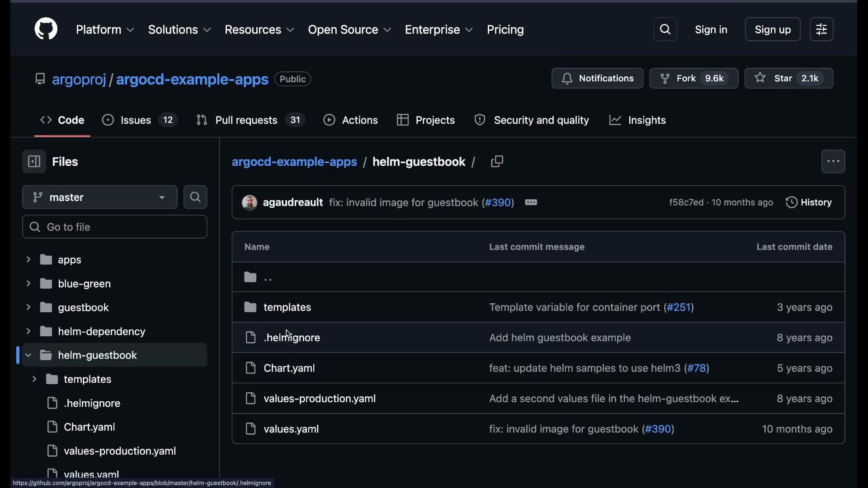Open the Pricing link

coord(505,30)
